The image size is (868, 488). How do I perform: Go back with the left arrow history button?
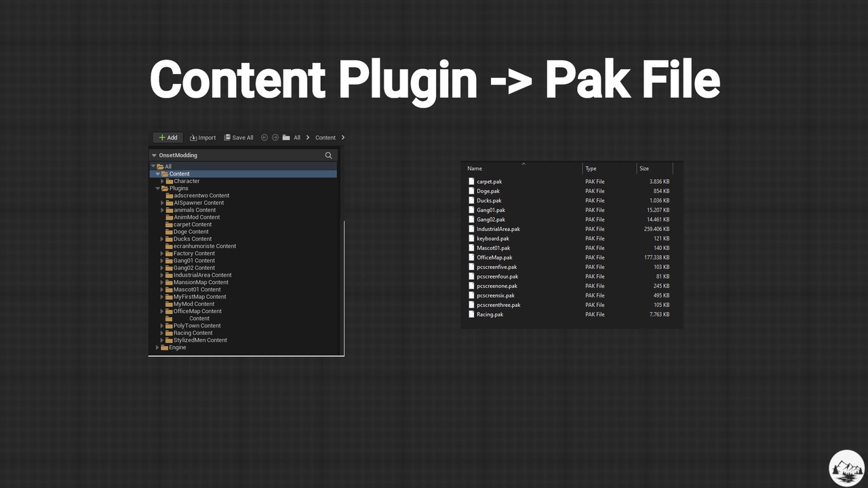264,138
